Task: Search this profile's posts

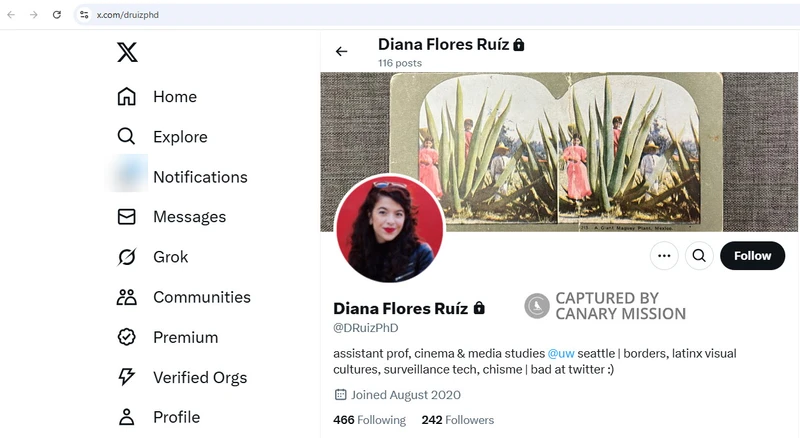Action: (699, 256)
